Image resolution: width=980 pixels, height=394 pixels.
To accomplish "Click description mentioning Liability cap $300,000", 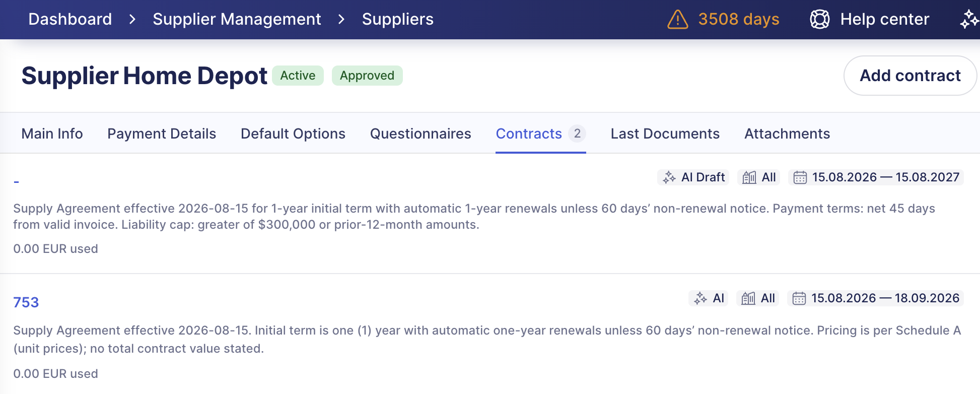I will coord(474,217).
